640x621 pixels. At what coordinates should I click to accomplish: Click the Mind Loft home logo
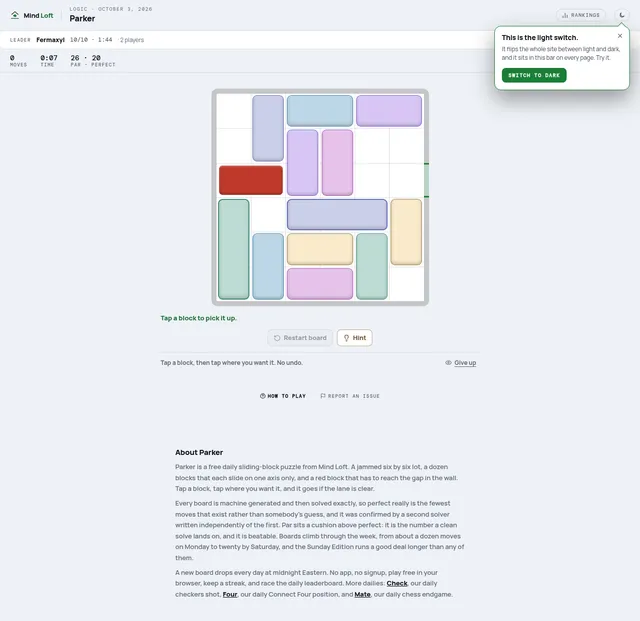[32, 16]
